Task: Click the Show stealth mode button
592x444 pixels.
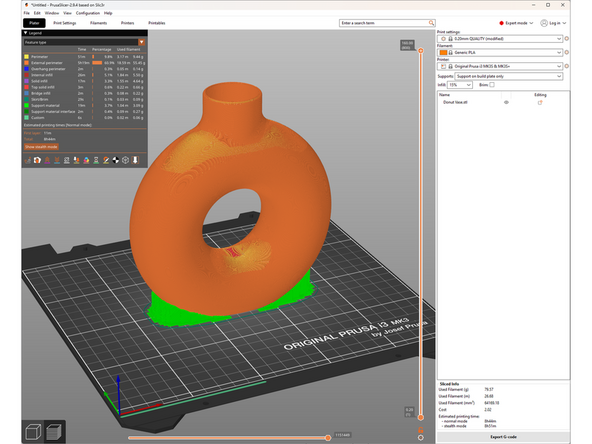Action: click(x=41, y=147)
